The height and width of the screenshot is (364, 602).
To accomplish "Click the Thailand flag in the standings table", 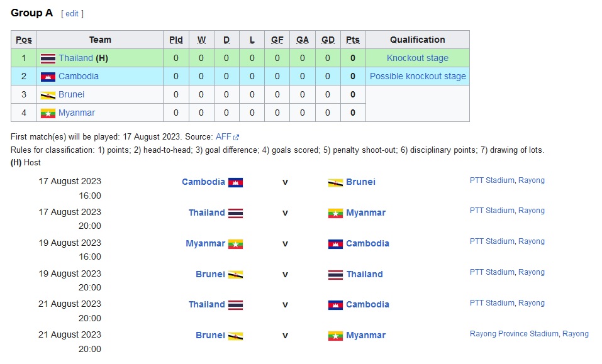I will [x=48, y=58].
